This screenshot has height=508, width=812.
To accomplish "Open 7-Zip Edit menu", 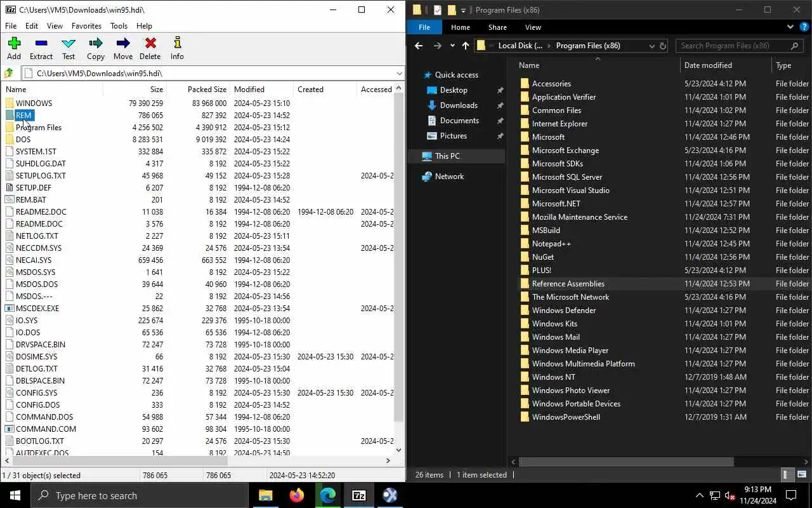I will [x=32, y=26].
